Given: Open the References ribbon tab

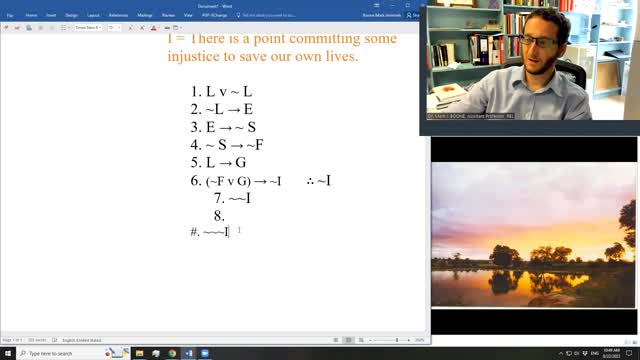Looking at the screenshot, I should [x=118, y=15].
